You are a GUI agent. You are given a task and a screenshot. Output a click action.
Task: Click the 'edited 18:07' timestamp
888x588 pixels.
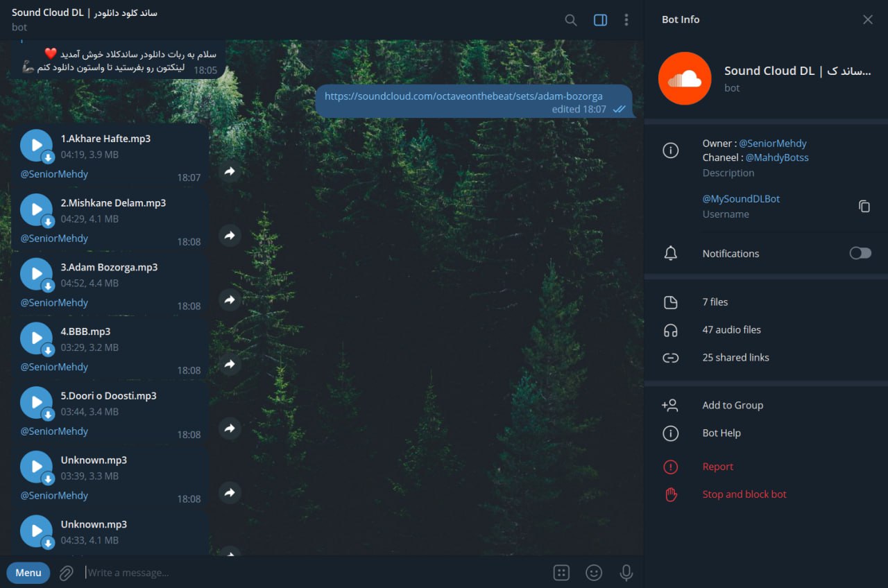click(x=579, y=110)
